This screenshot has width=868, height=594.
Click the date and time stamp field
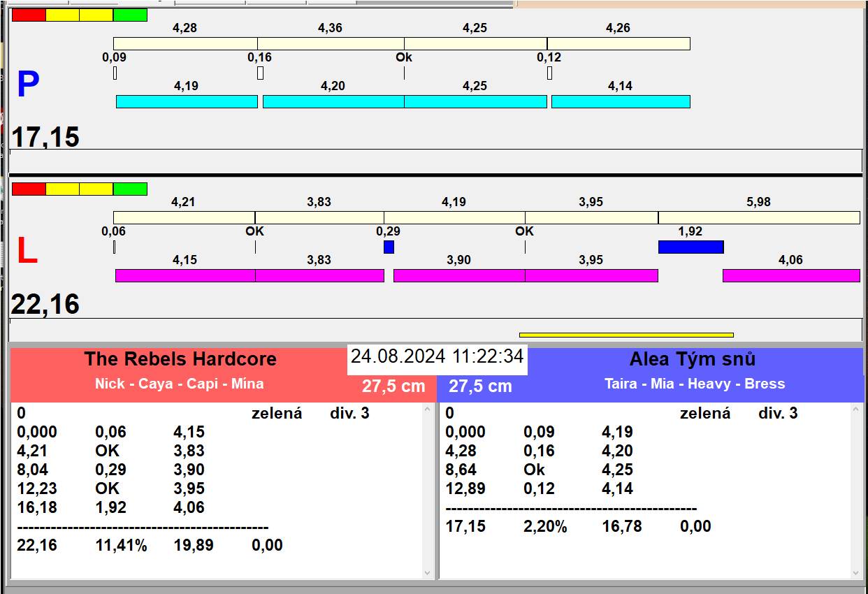coord(437,356)
